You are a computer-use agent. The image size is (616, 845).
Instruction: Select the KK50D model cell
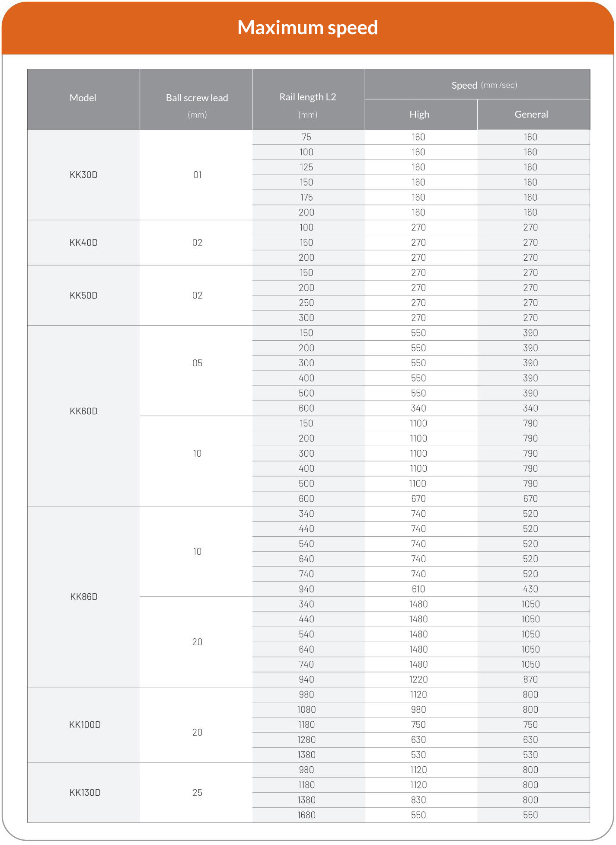pyautogui.click(x=83, y=295)
